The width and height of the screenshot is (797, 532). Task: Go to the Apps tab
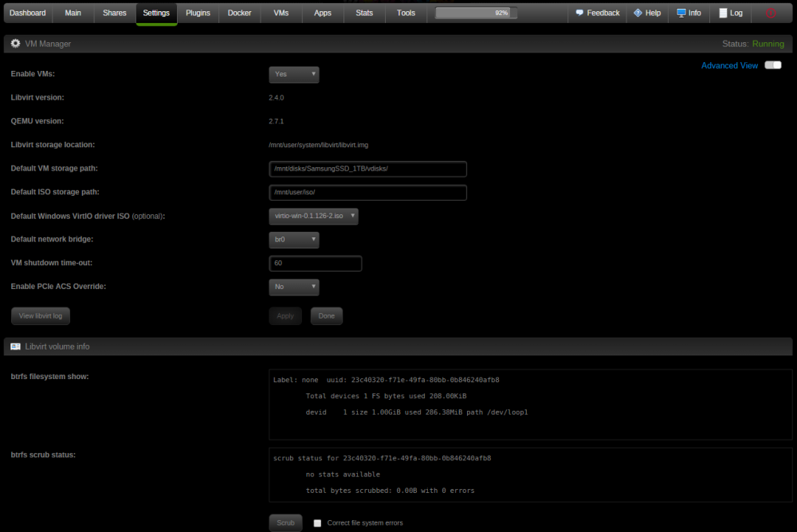(323, 14)
